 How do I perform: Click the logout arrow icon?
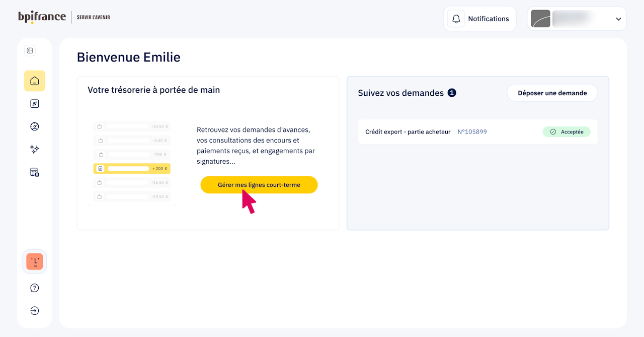pyautogui.click(x=35, y=311)
